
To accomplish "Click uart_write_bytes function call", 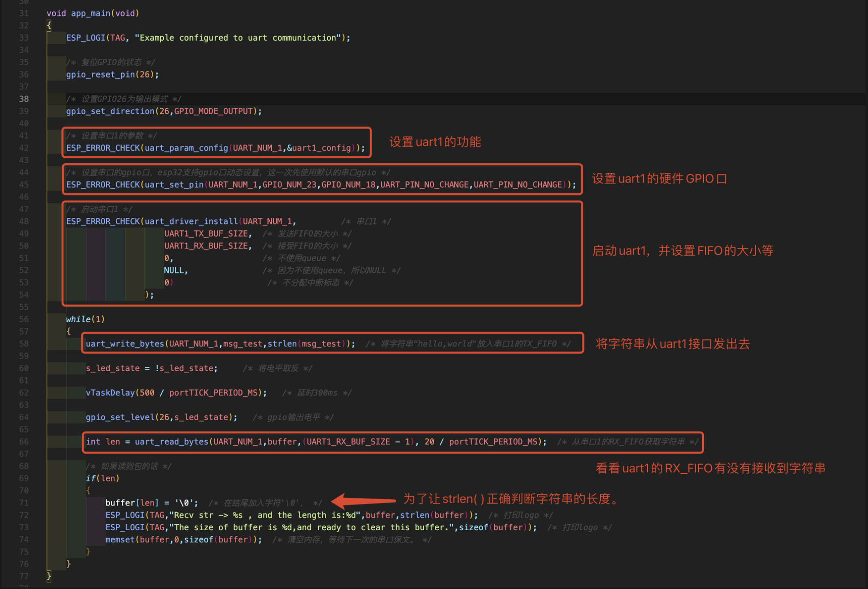I will tap(125, 344).
